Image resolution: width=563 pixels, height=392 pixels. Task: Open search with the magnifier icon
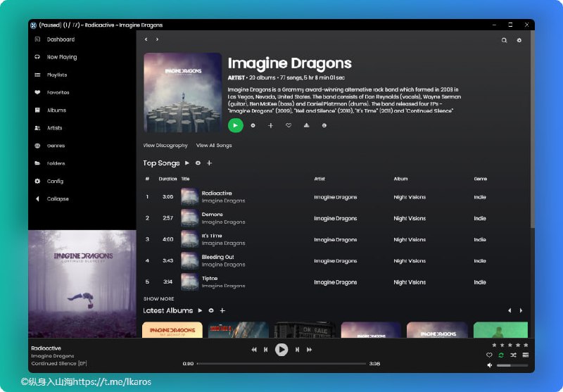[x=504, y=40]
